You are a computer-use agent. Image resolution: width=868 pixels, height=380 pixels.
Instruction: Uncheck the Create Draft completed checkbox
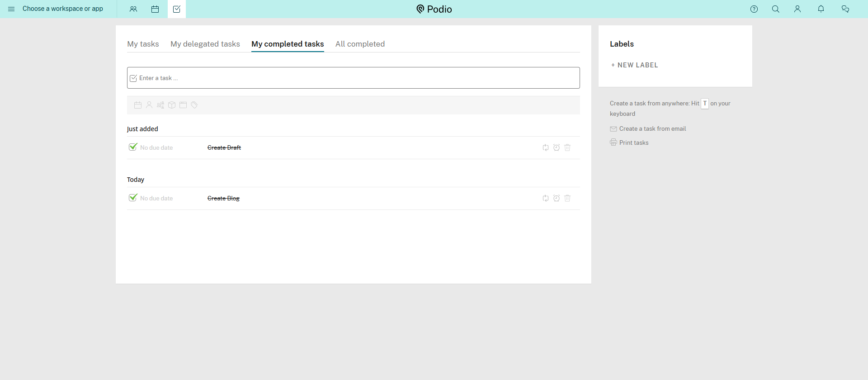coord(133,147)
